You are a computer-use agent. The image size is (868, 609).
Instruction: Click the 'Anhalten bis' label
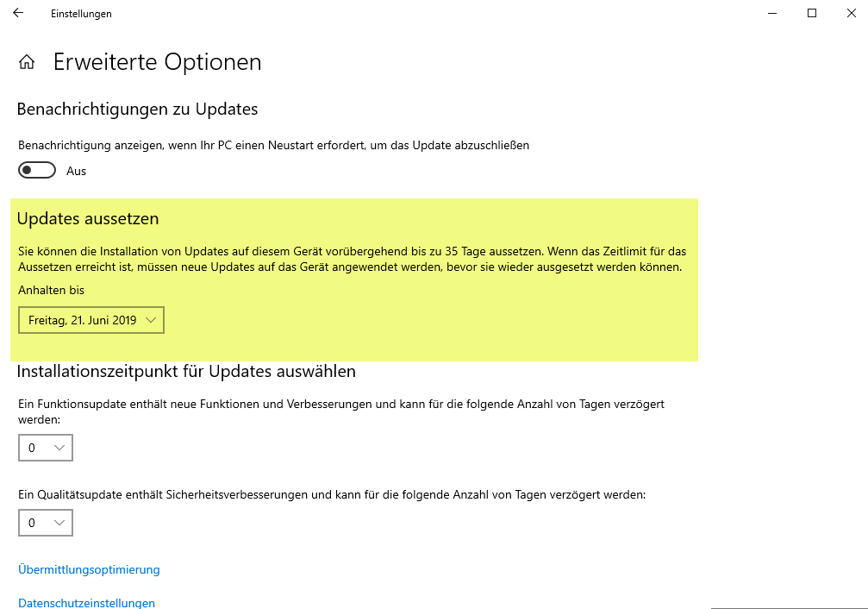click(52, 290)
